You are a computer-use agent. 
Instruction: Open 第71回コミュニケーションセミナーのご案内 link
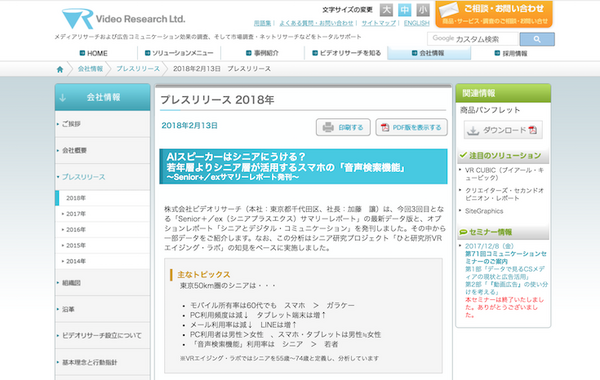[x=506, y=257]
